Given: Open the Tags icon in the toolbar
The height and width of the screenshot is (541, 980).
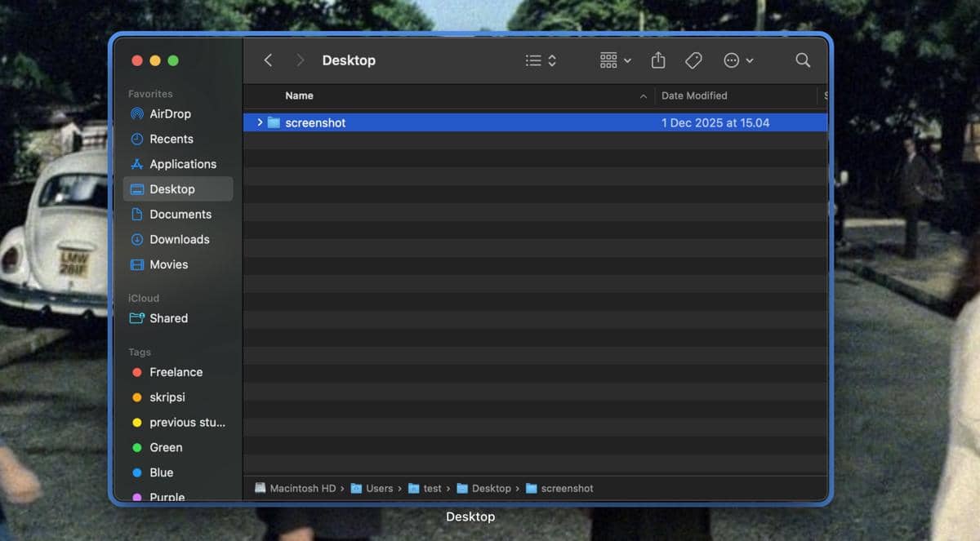Looking at the screenshot, I should [x=693, y=60].
